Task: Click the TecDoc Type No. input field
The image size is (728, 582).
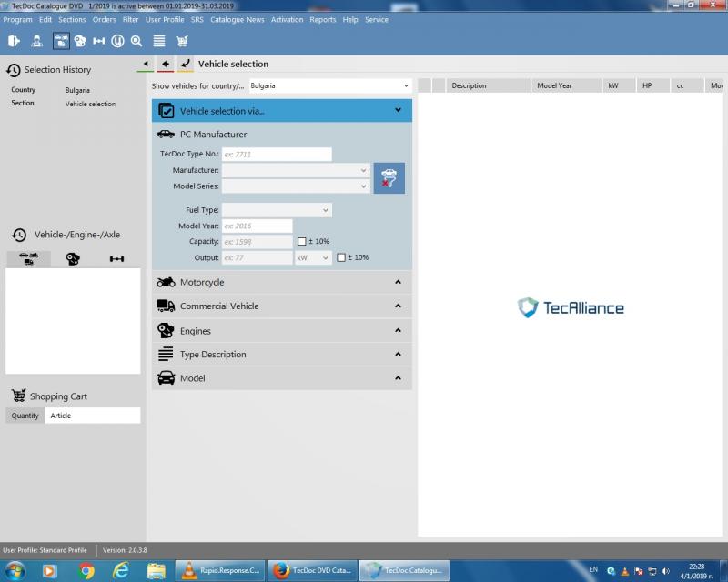Action: pyautogui.click(x=277, y=154)
